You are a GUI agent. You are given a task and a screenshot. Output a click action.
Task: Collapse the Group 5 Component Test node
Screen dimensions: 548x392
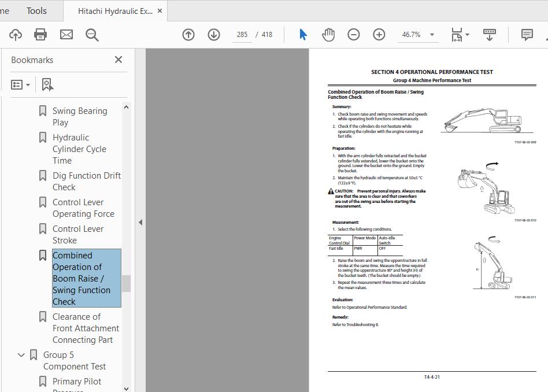pyautogui.click(x=21, y=355)
